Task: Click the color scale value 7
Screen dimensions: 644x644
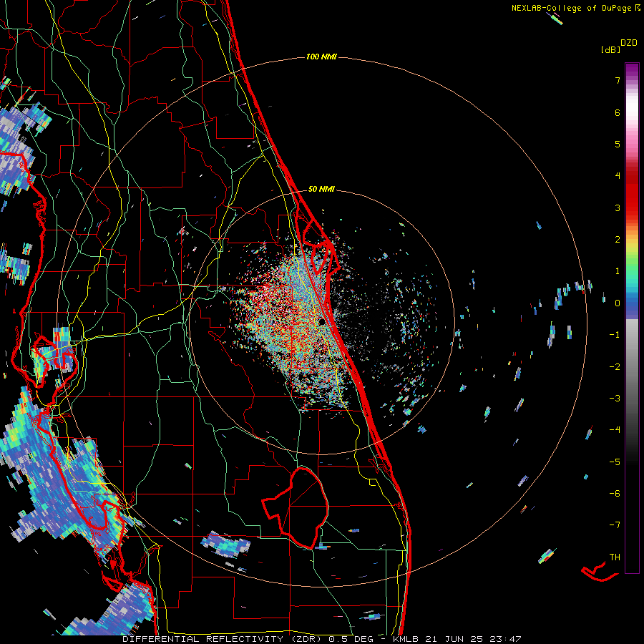Action: click(x=618, y=80)
